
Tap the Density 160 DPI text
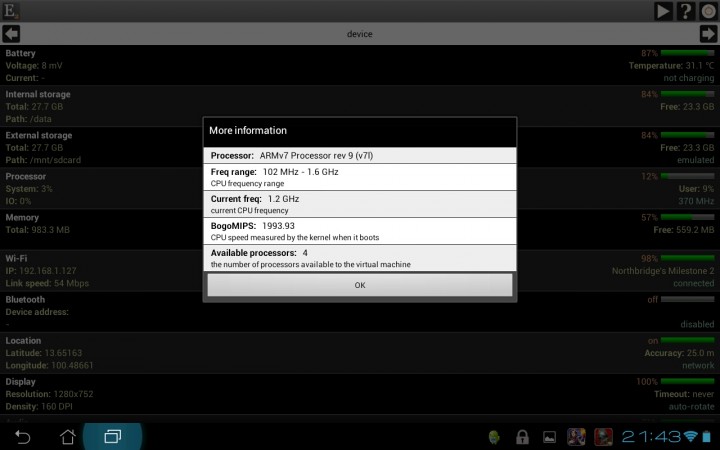(x=39, y=406)
